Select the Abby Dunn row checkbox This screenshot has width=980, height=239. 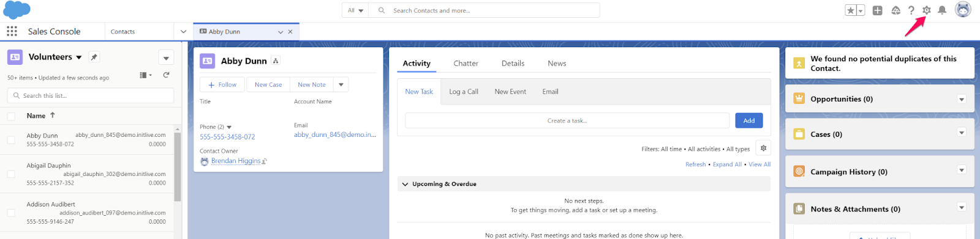click(x=11, y=140)
